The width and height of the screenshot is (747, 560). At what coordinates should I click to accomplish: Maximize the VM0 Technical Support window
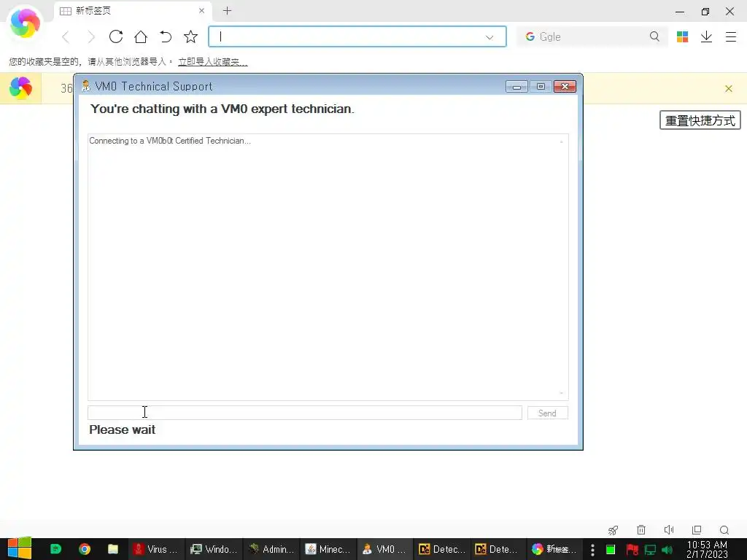541,86
